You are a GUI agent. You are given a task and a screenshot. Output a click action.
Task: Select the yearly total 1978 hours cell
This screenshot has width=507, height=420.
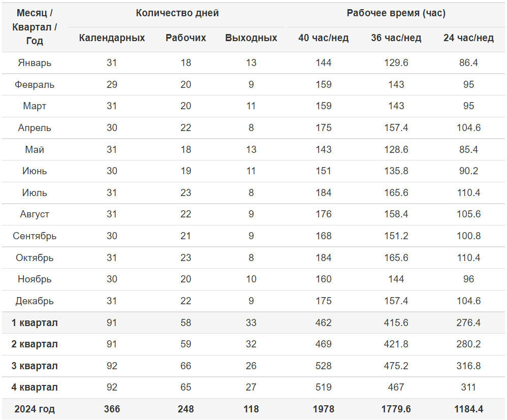click(x=323, y=409)
